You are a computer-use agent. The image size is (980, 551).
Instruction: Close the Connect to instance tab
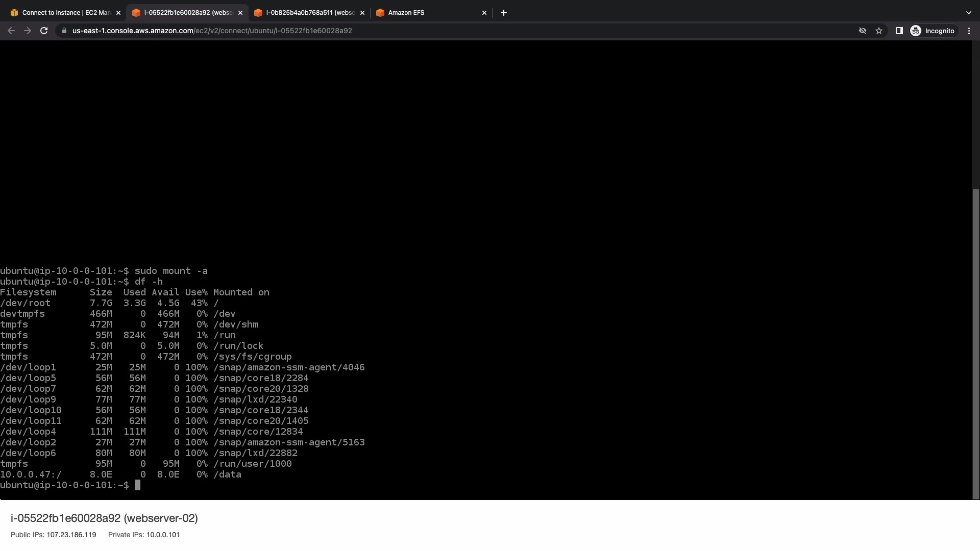[x=118, y=13]
